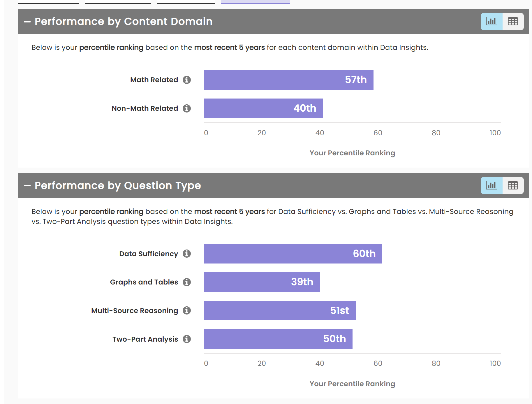Open Math Related info icon
Viewport: 532px width, 404px height.
[x=187, y=80]
